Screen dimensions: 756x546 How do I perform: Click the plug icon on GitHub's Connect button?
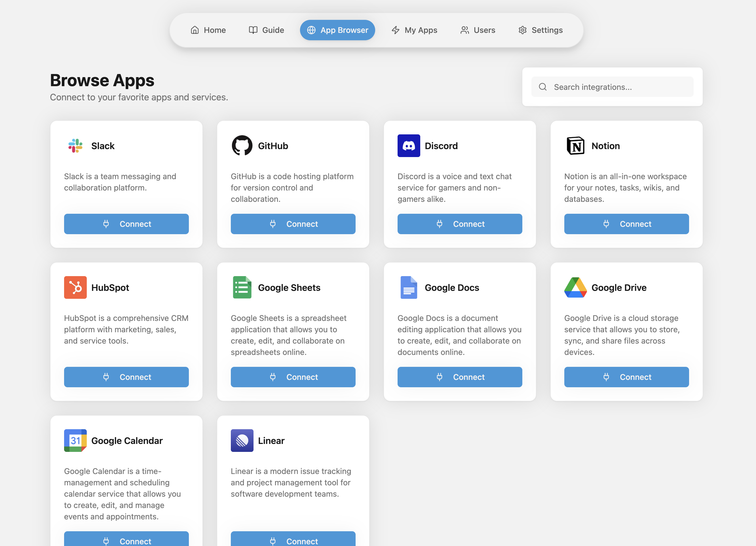click(273, 224)
